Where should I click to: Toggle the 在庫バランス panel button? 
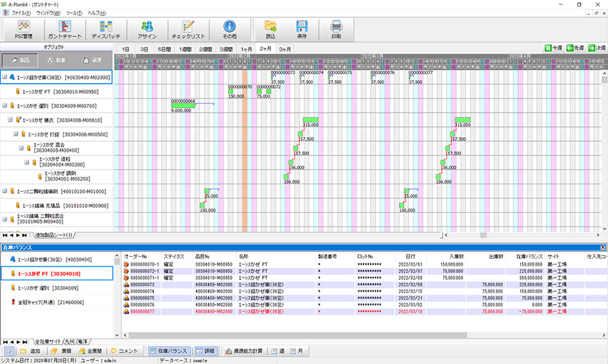(x=168, y=351)
